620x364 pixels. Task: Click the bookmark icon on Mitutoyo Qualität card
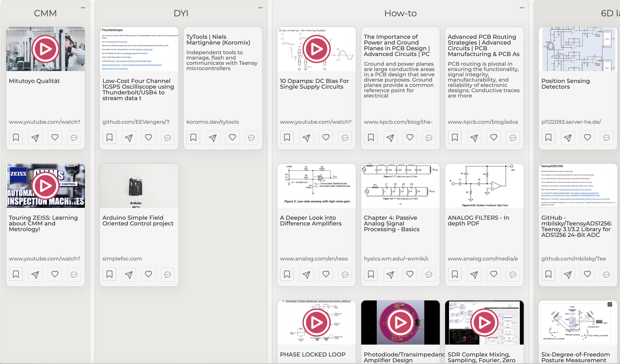(x=16, y=137)
